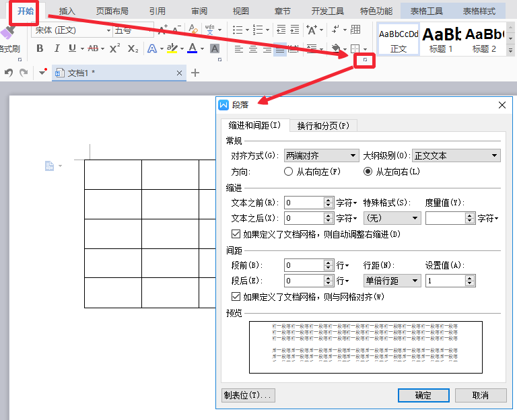The width and height of the screenshot is (517, 420).
Task: Click the justify alignment icon
Action: [x=280, y=49]
